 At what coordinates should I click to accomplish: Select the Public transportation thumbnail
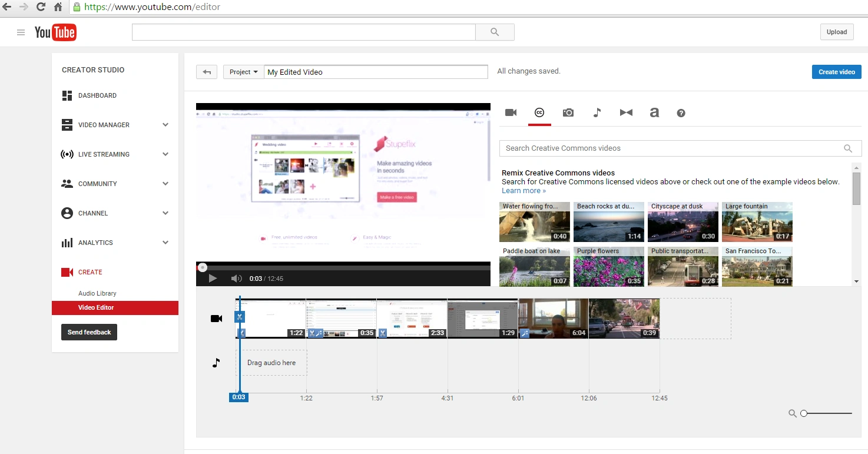pos(683,267)
